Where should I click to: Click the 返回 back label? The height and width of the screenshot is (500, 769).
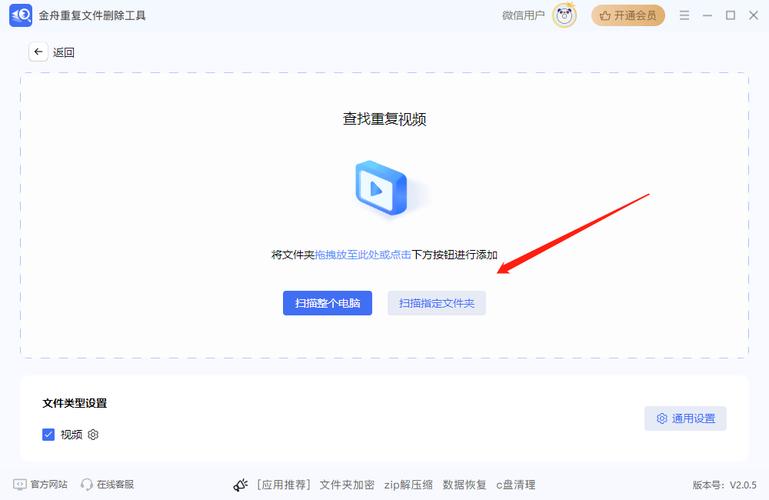[64, 52]
